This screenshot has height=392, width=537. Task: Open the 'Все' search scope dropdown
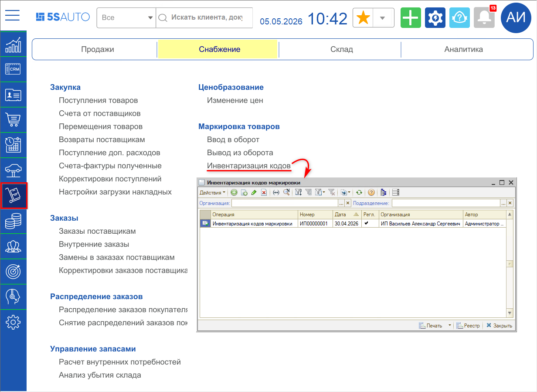point(126,18)
